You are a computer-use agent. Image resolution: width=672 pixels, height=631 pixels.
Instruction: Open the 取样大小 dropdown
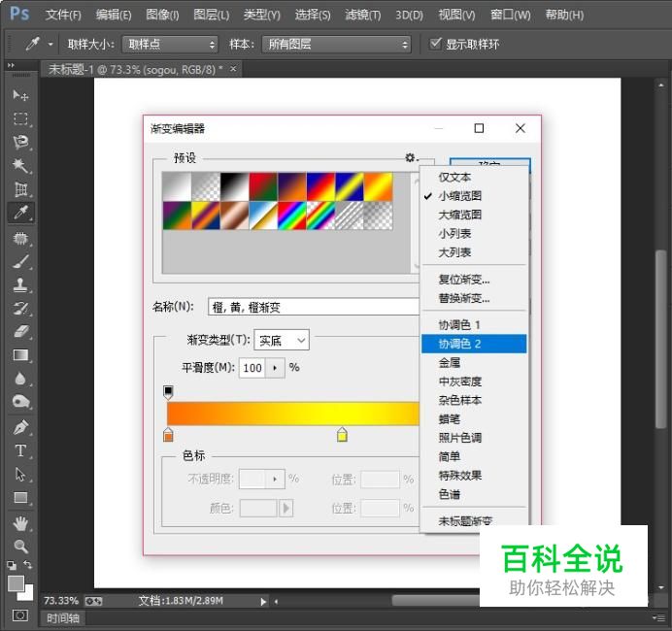pyautogui.click(x=170, y=44)
